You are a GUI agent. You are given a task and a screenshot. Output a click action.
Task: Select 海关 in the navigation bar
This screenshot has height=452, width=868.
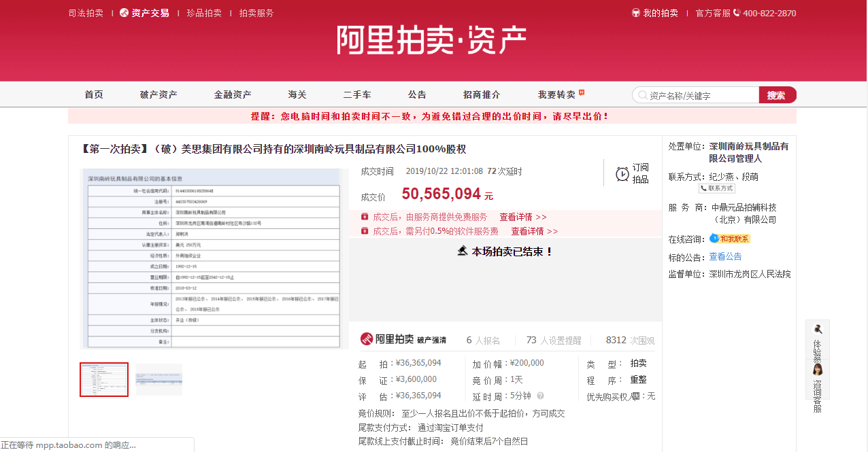(x=297, y=95)
